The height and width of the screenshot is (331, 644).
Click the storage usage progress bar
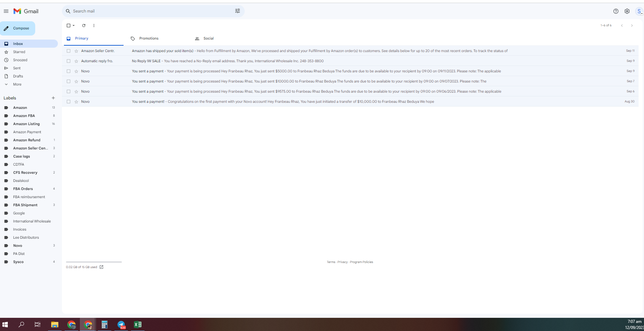click(94, 262)
